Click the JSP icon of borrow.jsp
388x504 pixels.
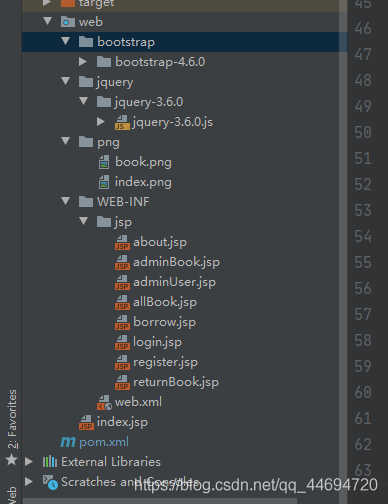[122, 322]
